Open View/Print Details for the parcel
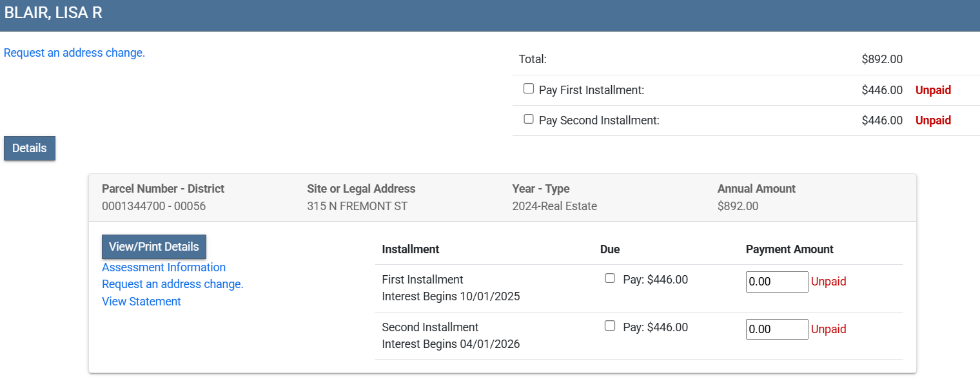The height and width of the screenshot is (386, 980). [154, 247]
